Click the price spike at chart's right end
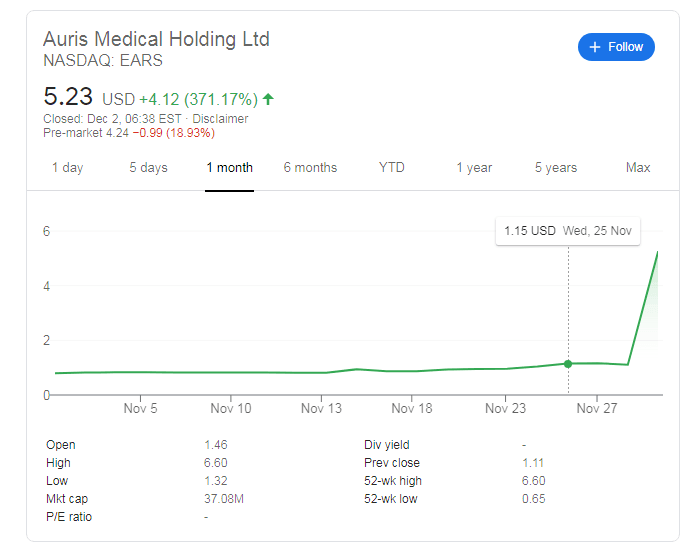 coord(655,257)
